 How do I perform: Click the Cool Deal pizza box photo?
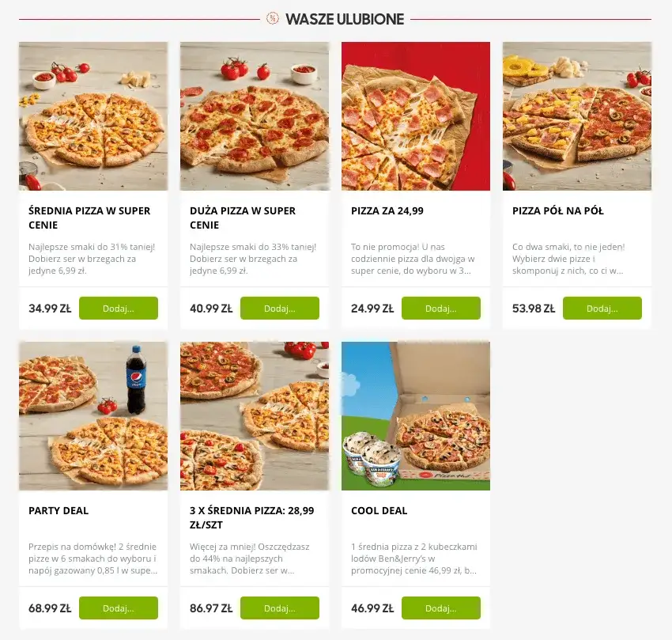pyautogui.click(x=416, y=415)
